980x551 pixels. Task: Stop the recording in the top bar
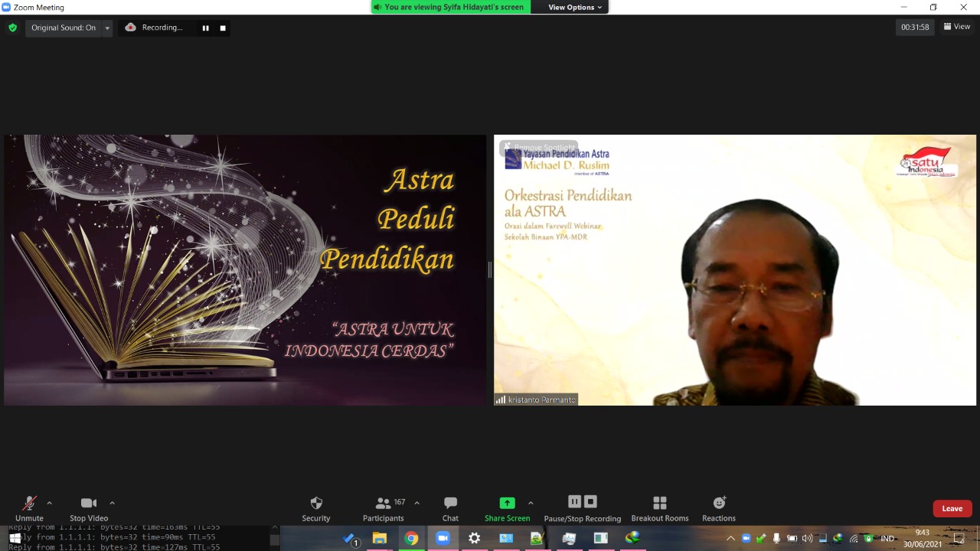[x=223, y=28]
